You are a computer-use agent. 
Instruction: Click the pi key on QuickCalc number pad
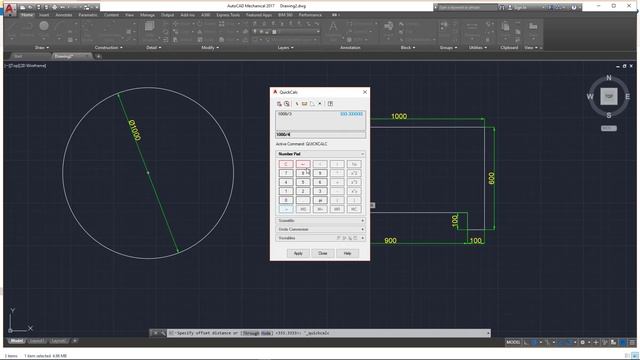tap(320, 200)
